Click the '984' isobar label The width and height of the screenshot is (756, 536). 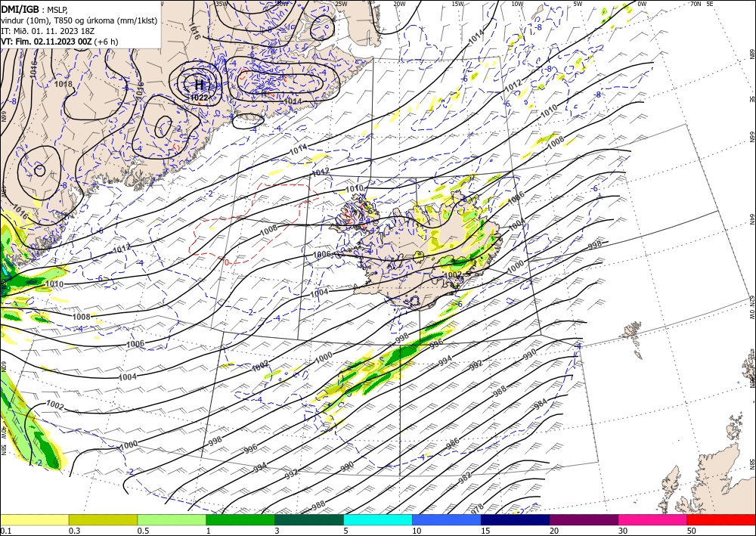[541, 404]
